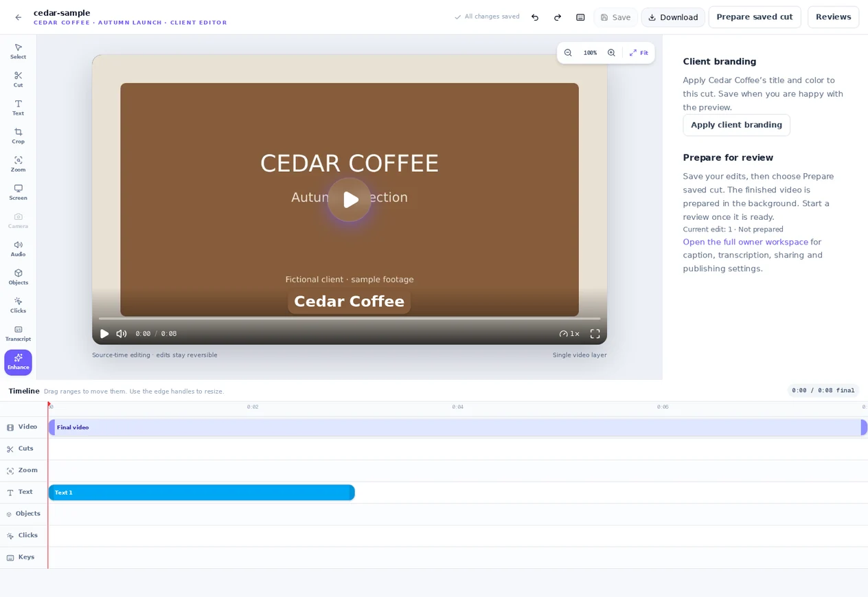Change playback speed 1×
Image resolution: width=868 pixels, height=597 pixels.
569,334
